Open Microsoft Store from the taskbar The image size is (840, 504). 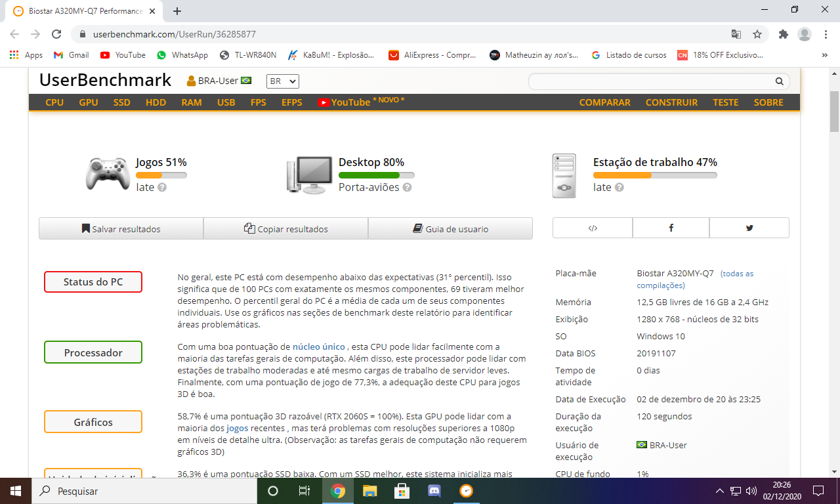coord(402,491)
